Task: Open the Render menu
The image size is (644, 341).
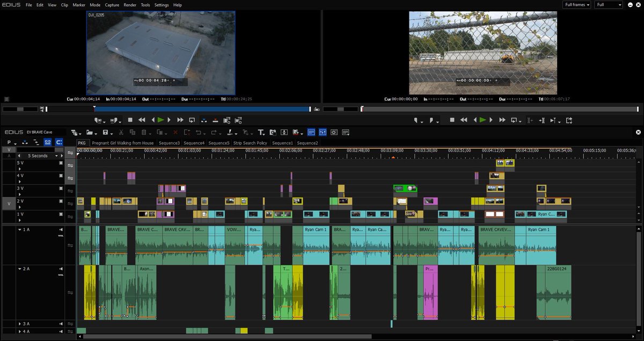Action: [130, 5]
